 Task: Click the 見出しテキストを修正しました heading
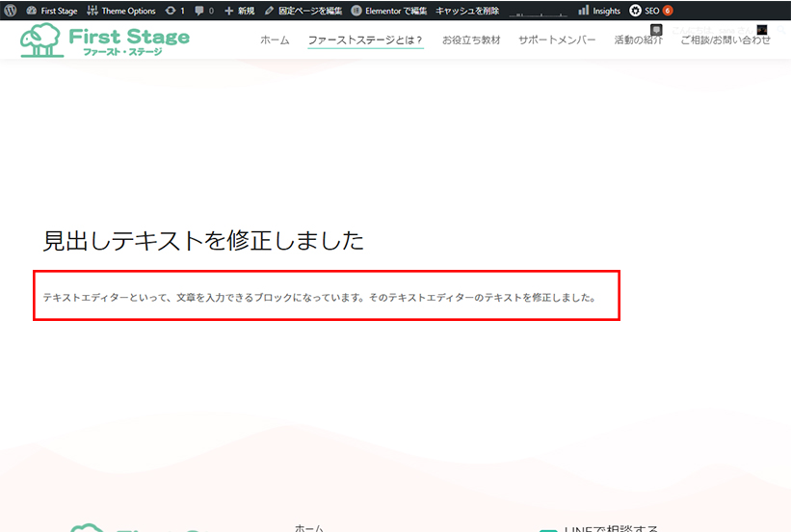(x=203, y=241)
